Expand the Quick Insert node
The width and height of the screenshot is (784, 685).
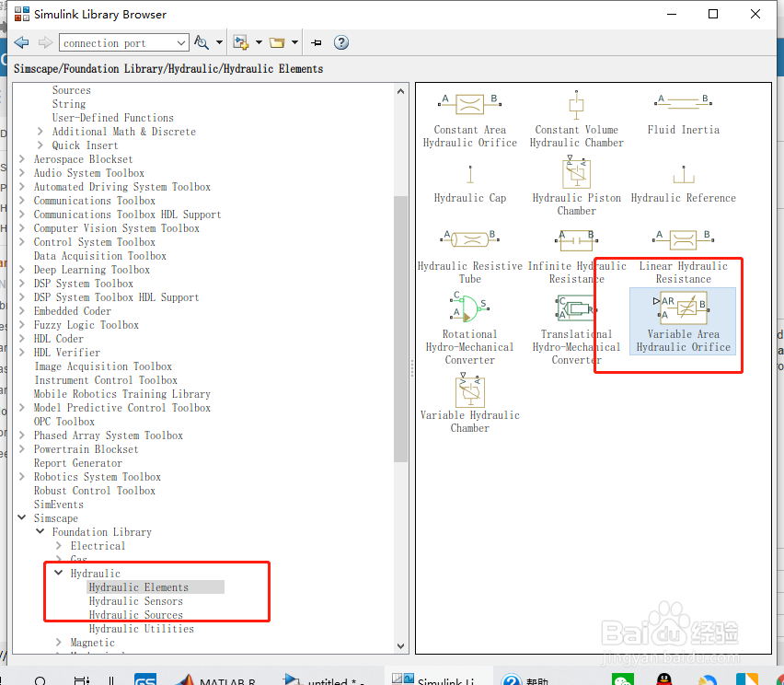point(40,145)
